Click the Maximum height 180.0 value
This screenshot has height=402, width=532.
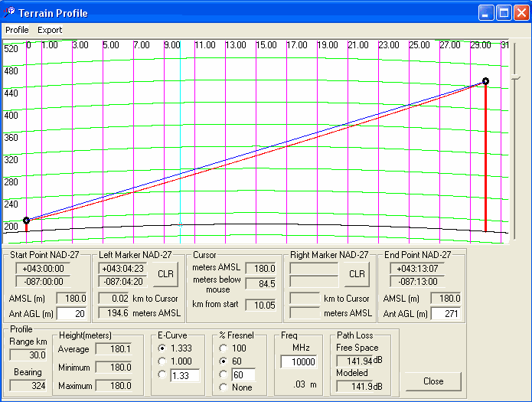click(x=113, y=385)
